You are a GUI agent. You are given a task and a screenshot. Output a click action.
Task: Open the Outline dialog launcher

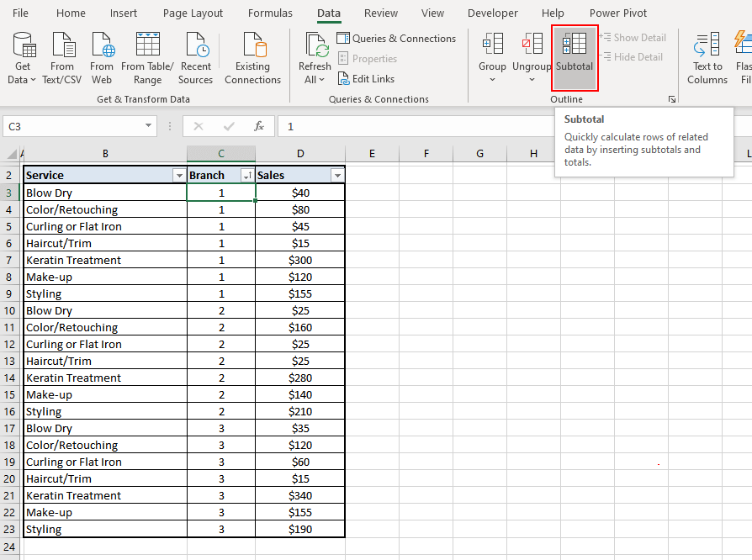(x=672, y=99)
